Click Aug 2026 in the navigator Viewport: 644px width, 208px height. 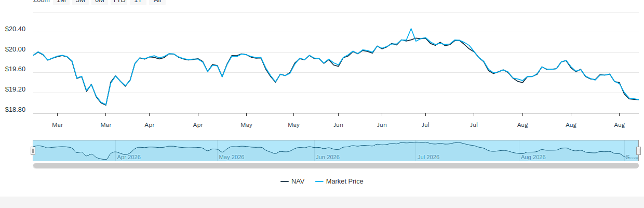[x=533, y=157]
